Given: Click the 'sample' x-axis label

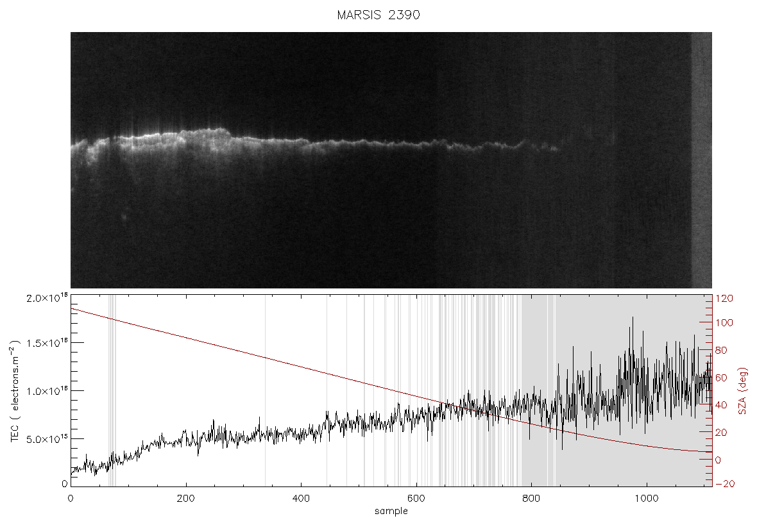Looking at the screenshot, I should [391, 511].
